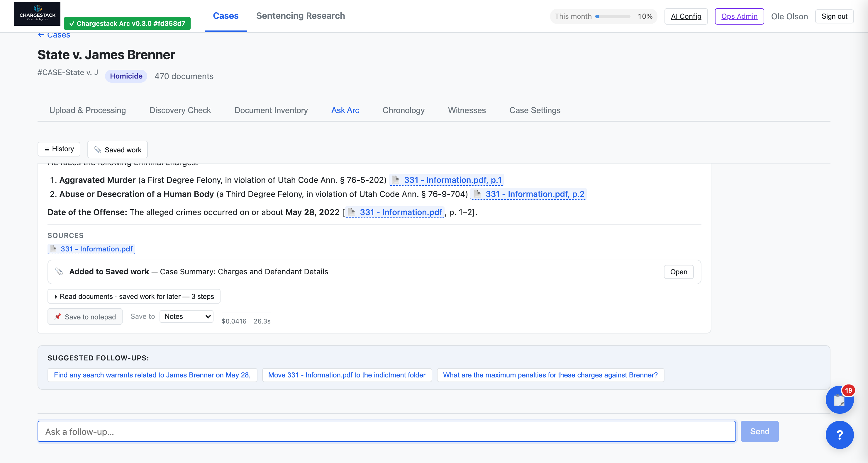Viewport: 868px width, 463px height.
Task: Focus the Ask a follow-up input field
Action: [x=386, y=431]
